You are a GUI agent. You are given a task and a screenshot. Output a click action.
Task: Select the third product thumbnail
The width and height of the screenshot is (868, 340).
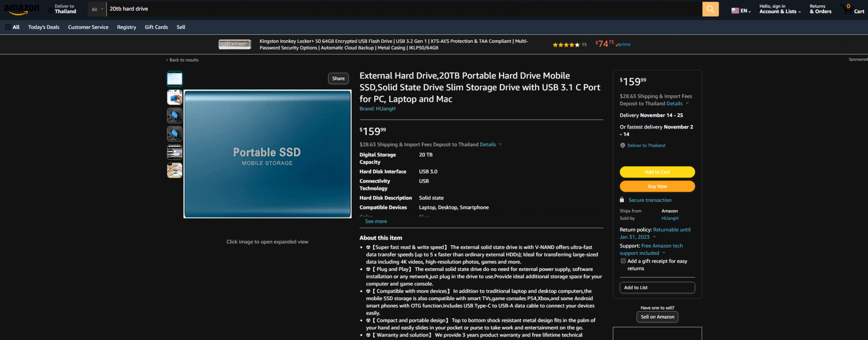pos(175,115)
